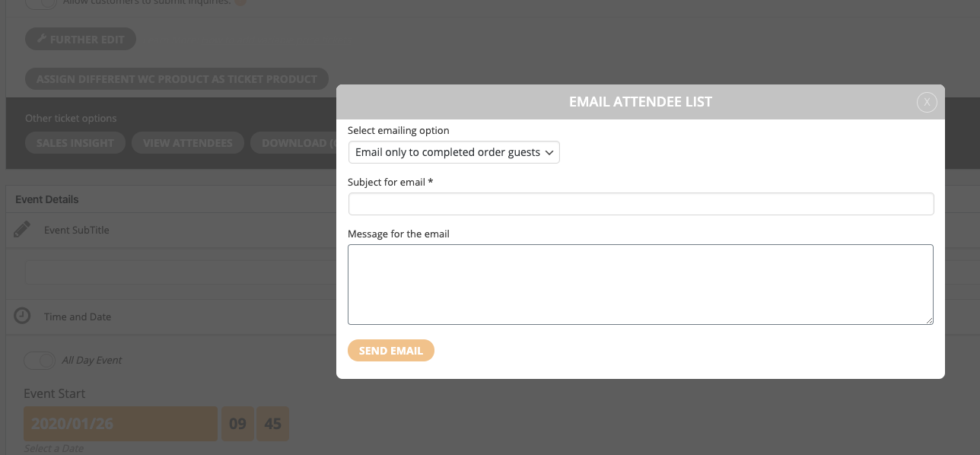Expand the Select emailing option dropdown
The height and width of the screenshot is (455, 980).
click(453, 152)
